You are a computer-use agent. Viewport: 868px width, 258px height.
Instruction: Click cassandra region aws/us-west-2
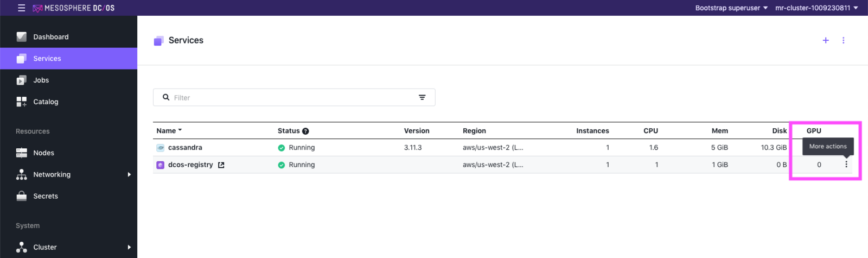pyautogui.click(x=493, y=148)
